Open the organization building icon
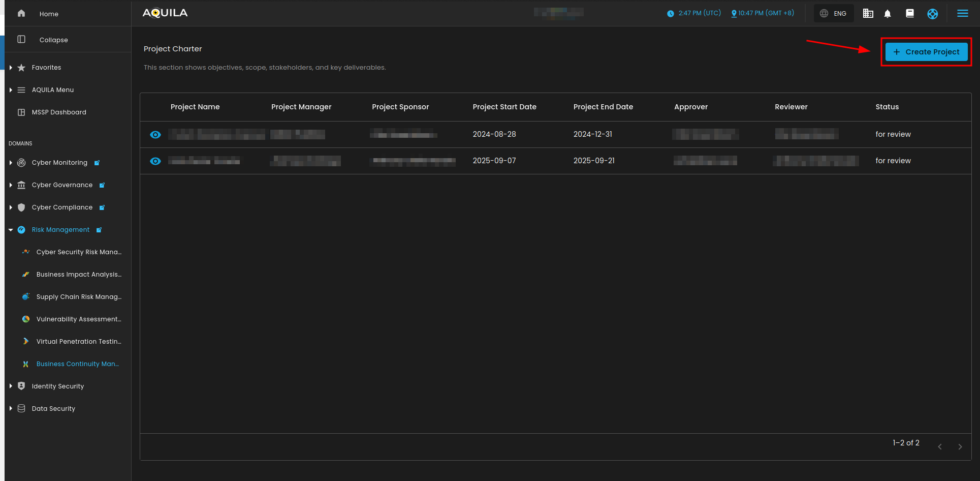 tap(868, 14)
